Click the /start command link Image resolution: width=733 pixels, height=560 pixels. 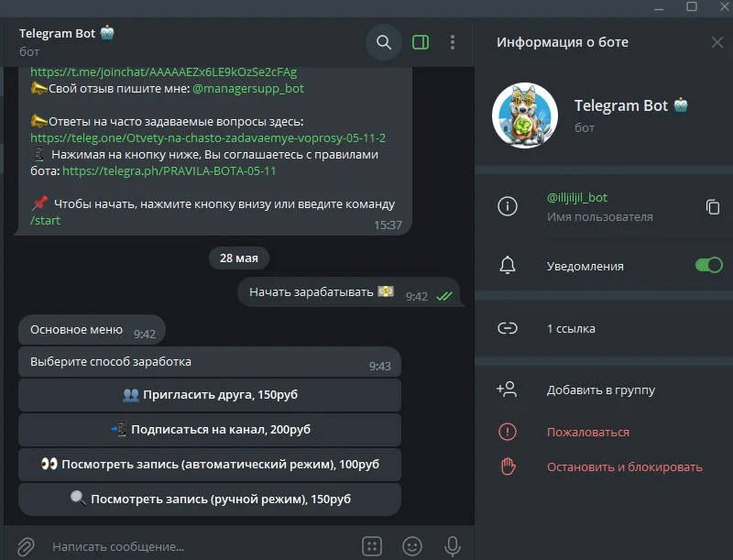(45, 221)
